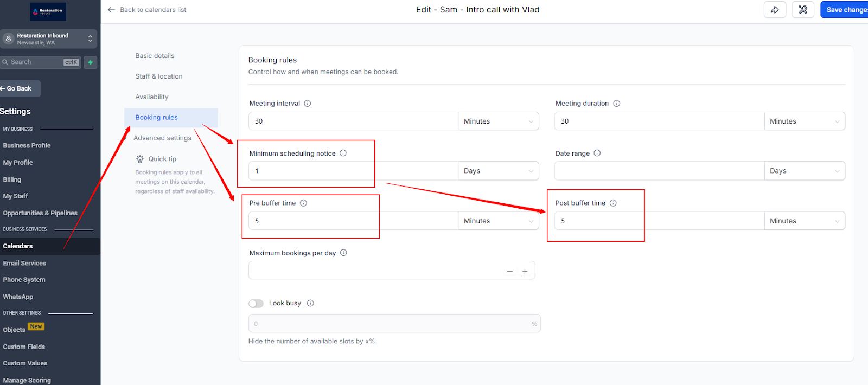Viewport: 868px width, 385px height.
Task: Switch to the Availability tab
Action: pos(152,97)
